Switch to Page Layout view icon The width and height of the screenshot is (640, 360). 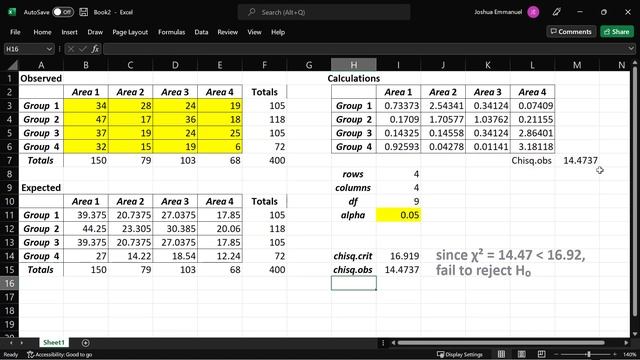pyautogui.click(x=522, y=354)
